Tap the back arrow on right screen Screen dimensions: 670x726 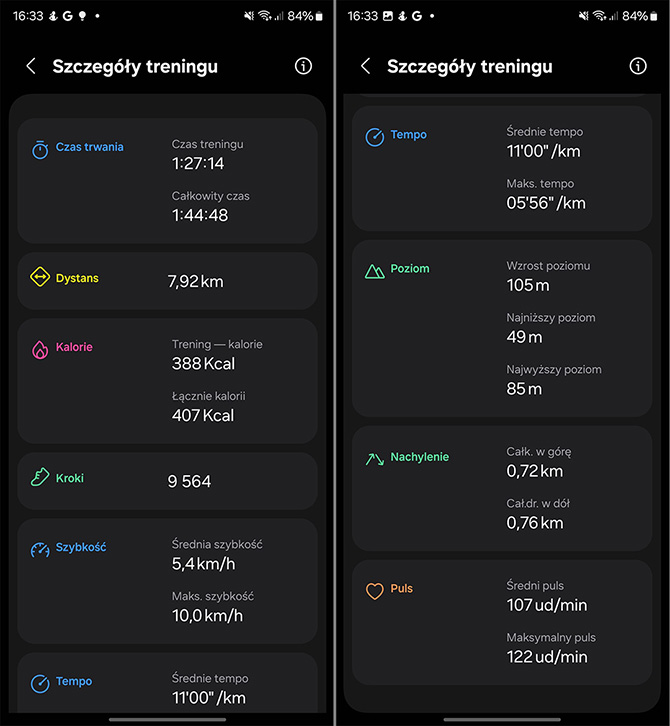tap(366, 66)
